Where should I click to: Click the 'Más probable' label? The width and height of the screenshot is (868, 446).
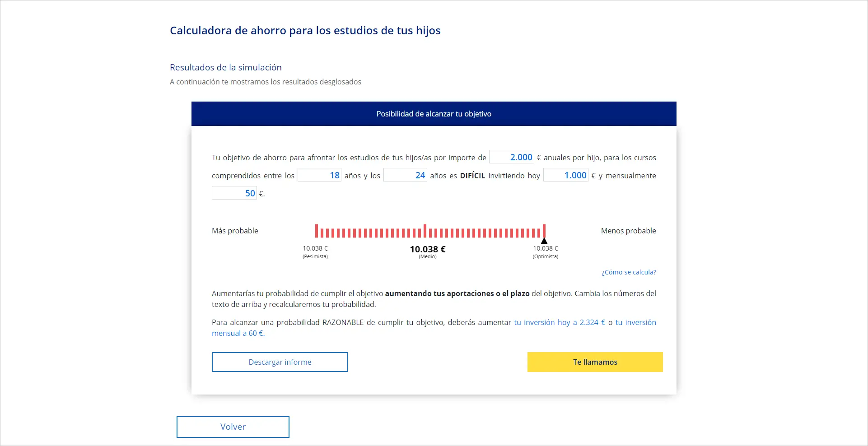click(235, 231)
